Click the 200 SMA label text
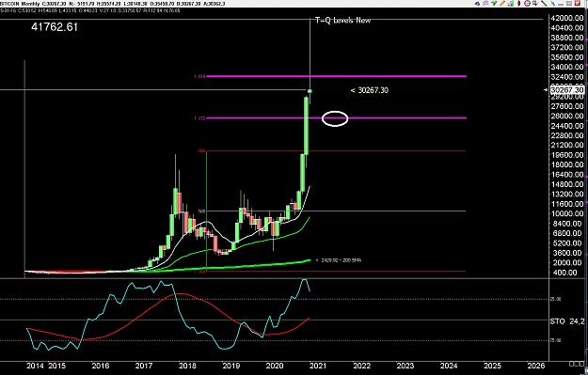This screenshot has width=588, height=375. pos(339,260)
